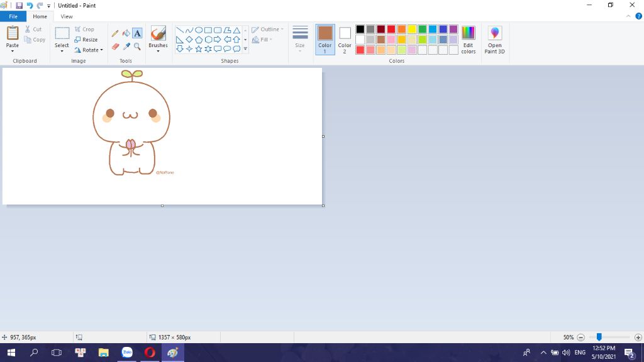The width and height of the screenshot is (644, 362).
Task: Choose the Triangle shape
Action: tap(236, 30)
